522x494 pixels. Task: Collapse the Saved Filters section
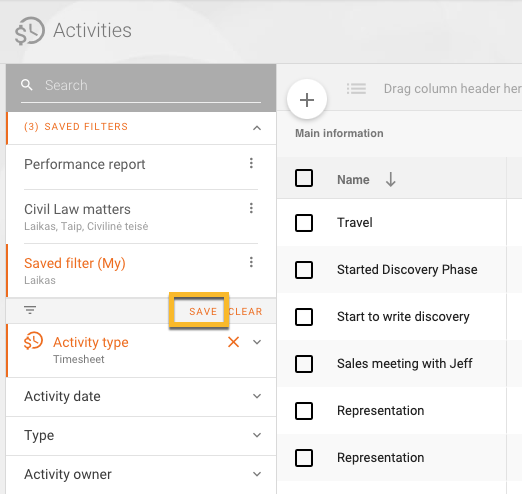coord(257,128)
